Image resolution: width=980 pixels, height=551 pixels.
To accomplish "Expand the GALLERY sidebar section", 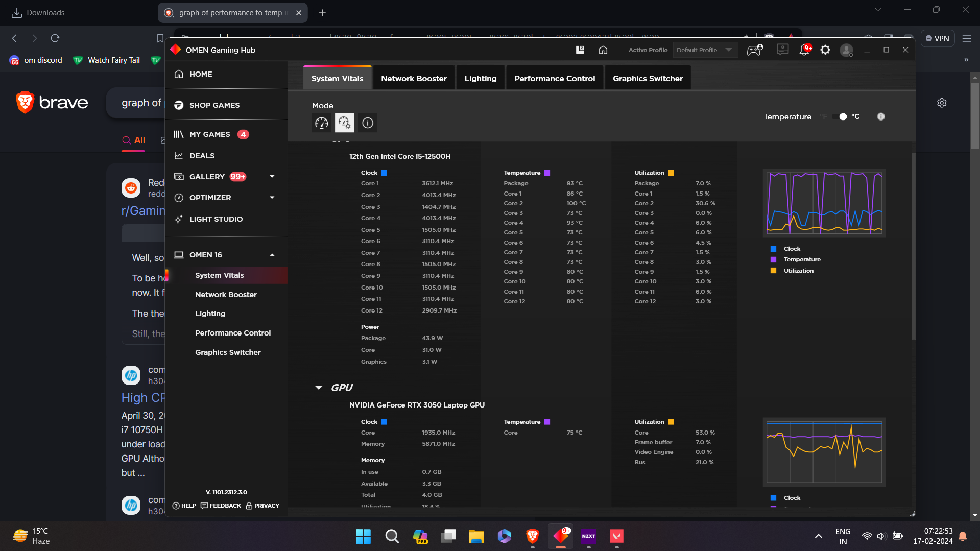I will [272, 177].
